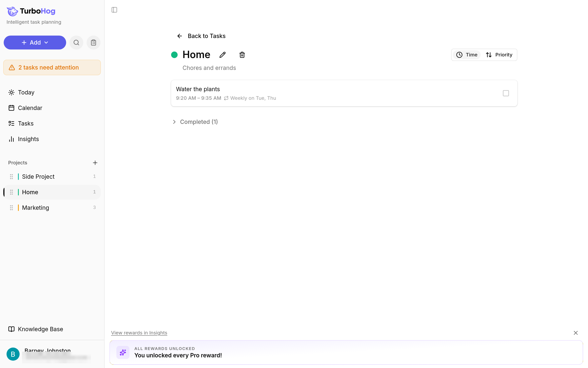Grab the Side Project drag handle
The width and height of the screenshot is (588, 368).
coord(11,177)
